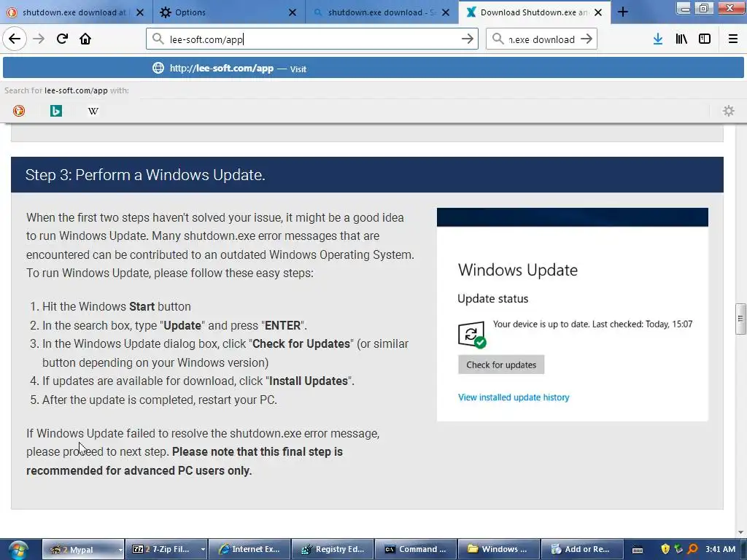Switch to first shutdown.exe download tab

point(76,12)
